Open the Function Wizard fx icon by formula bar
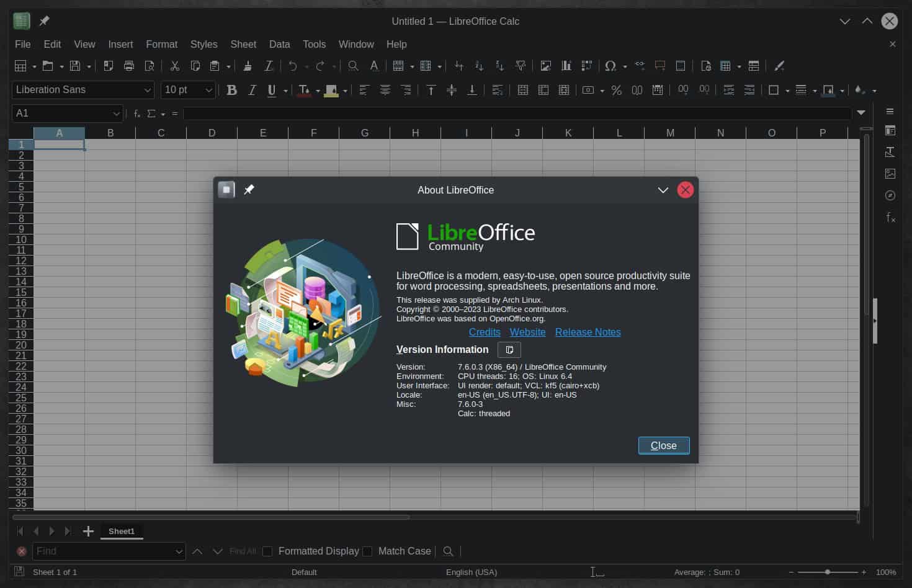The width and height of the screenshot is (912, 588). (137, 114)
